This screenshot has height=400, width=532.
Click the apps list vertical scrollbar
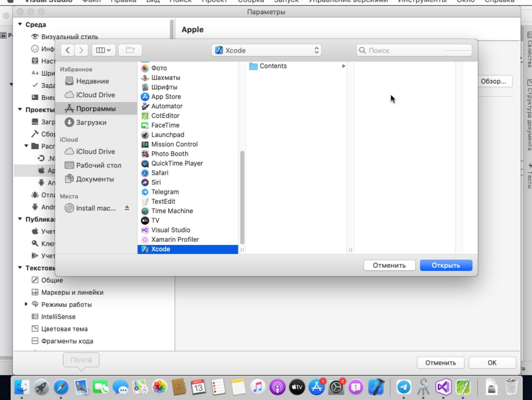(242, 197)
